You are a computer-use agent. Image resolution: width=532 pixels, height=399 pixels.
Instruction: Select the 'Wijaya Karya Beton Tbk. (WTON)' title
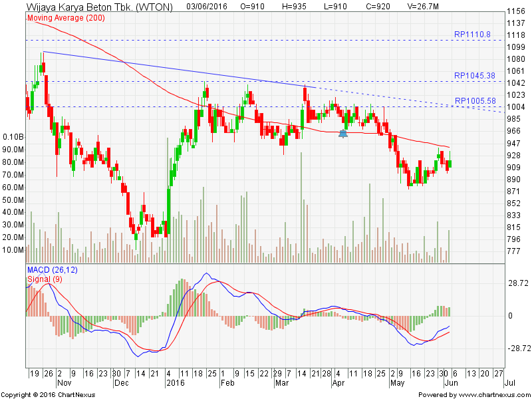[99, 7]
